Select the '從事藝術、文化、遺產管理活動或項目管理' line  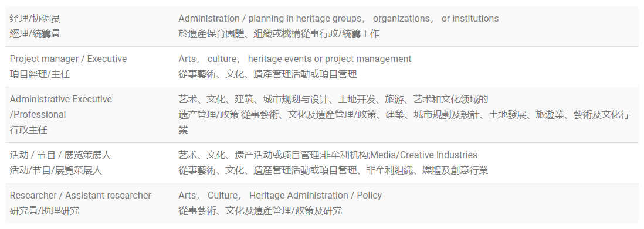click(267, 74)
